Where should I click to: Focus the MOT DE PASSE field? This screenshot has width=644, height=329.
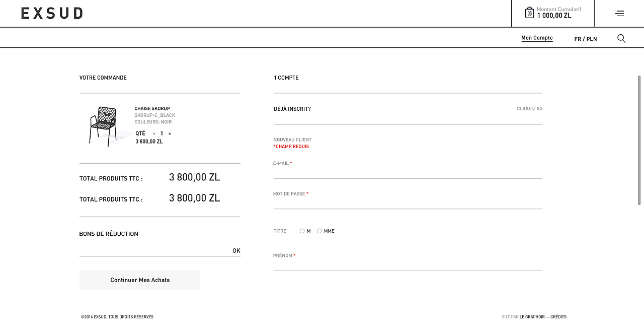408,203
